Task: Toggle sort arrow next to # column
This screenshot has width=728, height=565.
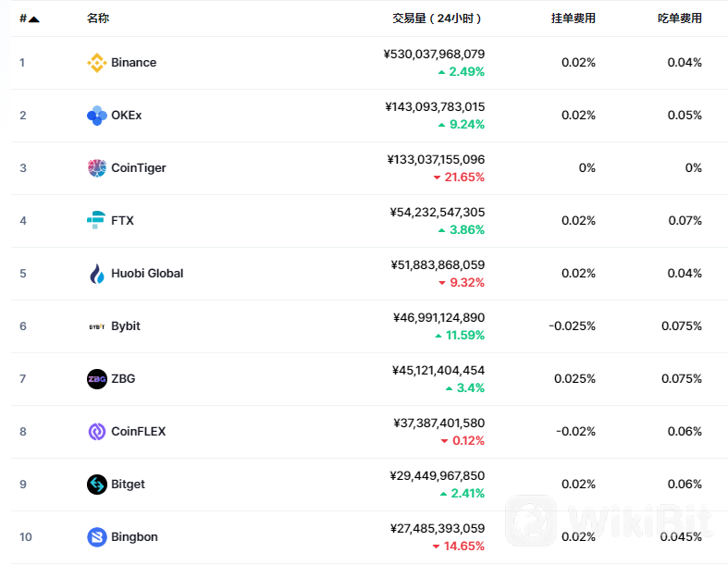Action: [x=34, y=19]
